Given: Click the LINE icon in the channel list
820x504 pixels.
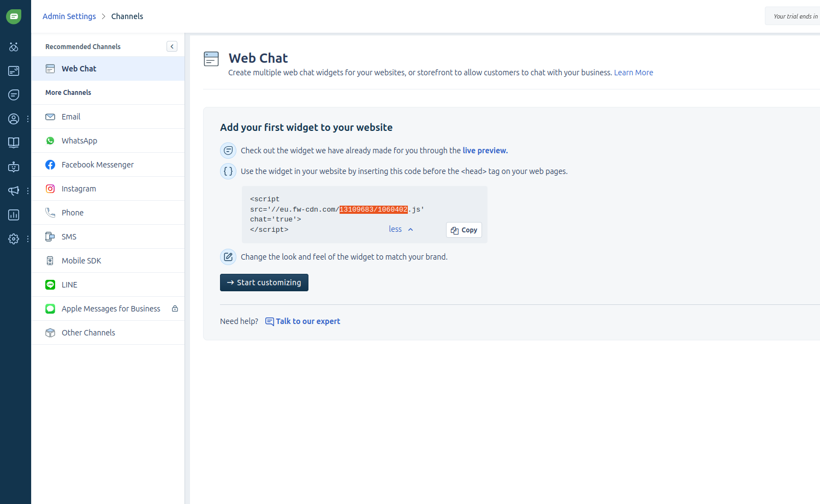Looking at the screenshot, I should click(50, 284).
